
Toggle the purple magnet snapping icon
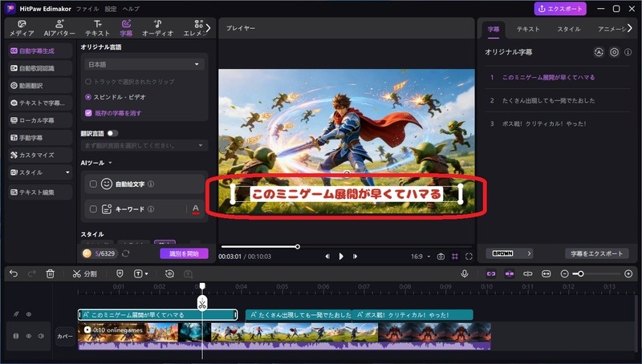coord(510,273)
